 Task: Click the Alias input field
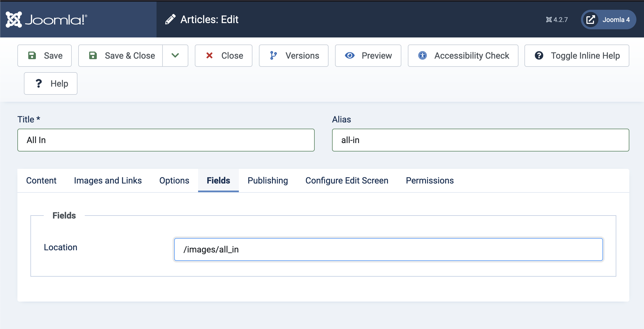point(480,140)
